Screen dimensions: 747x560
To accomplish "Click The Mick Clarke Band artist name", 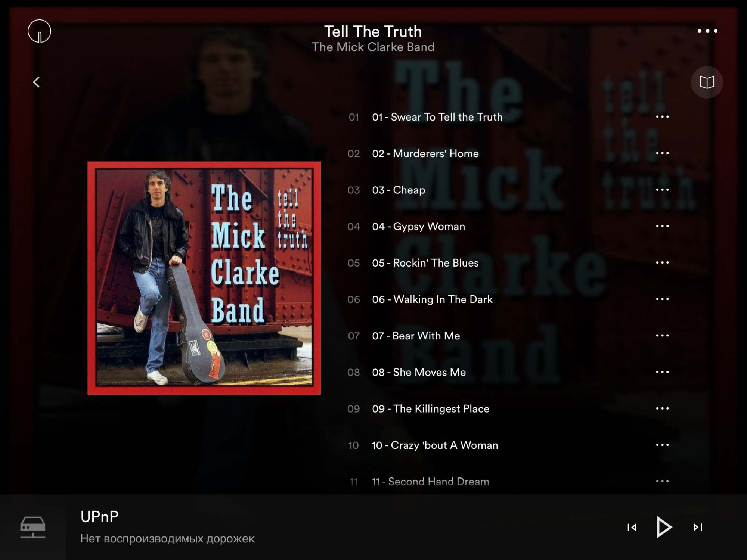I will (x=373, y=47).
